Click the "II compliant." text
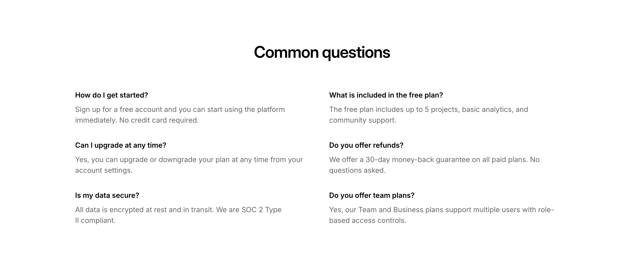This screenshot has width=644, height=269. point(95,220)
